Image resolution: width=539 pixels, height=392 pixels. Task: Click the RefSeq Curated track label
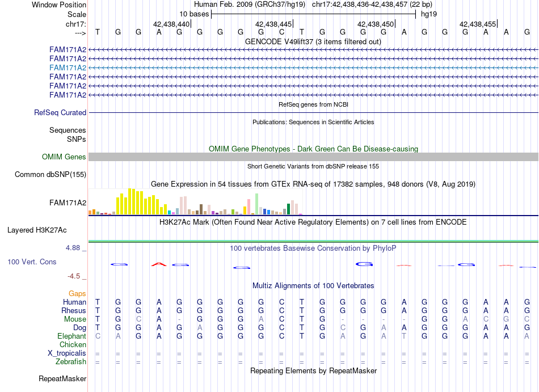(60, 112)
